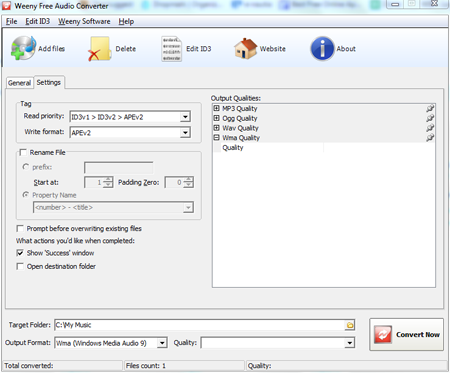Select the Quality row under Wma Quality
Image resolution: width=450 pixels, height=373 pixels.
coord(324,147)
